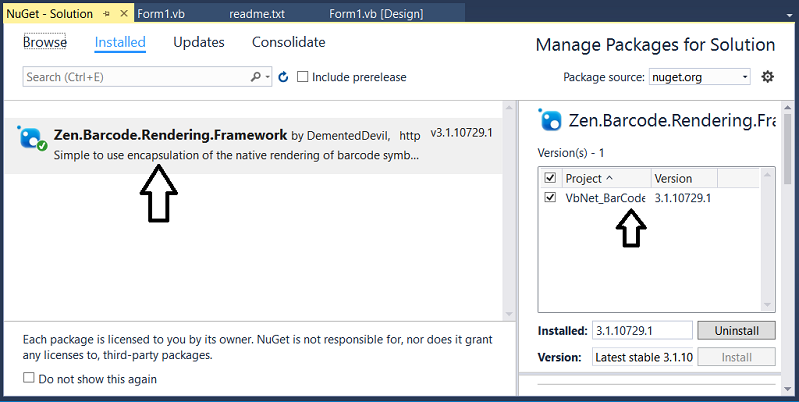Viewport: 799px width, 402px height.
Task: Open the Form1.vb document tab
Action: click(161, 14)
